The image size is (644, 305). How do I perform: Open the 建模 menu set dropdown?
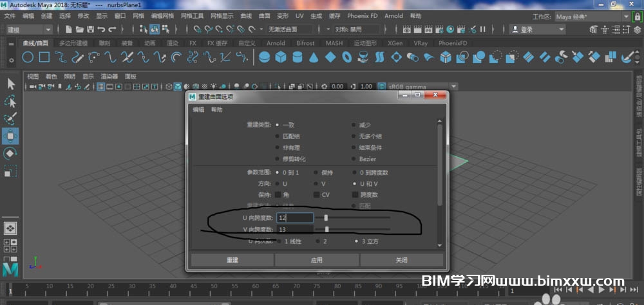tap(29, 29)
